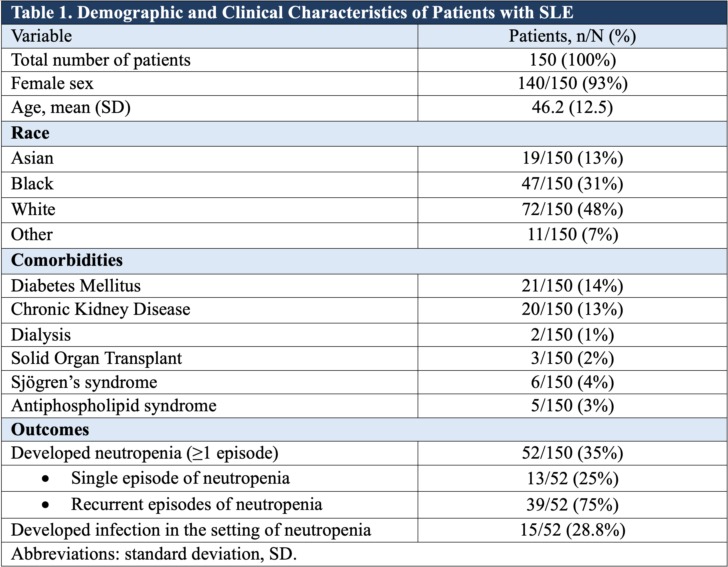
Task: Select the 'Solid Organ Transplant' row label
Action: pyautogui.click(x=97, y=358)
